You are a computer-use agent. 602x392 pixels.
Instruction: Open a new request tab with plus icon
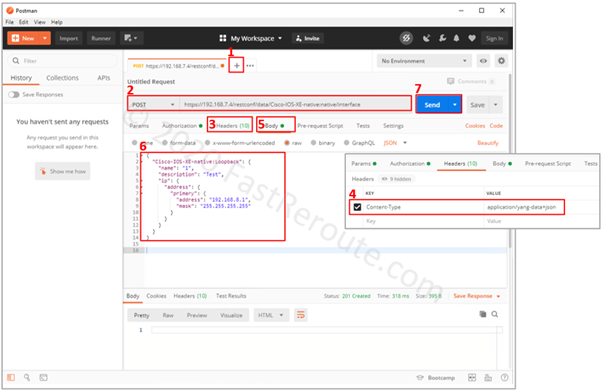click(236, 66)
